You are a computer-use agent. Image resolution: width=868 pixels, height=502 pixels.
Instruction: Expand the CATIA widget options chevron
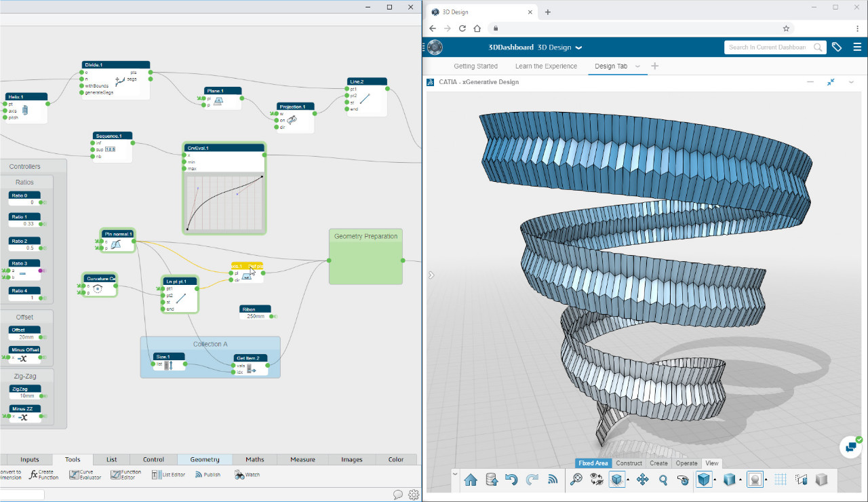tap(852, 82)
